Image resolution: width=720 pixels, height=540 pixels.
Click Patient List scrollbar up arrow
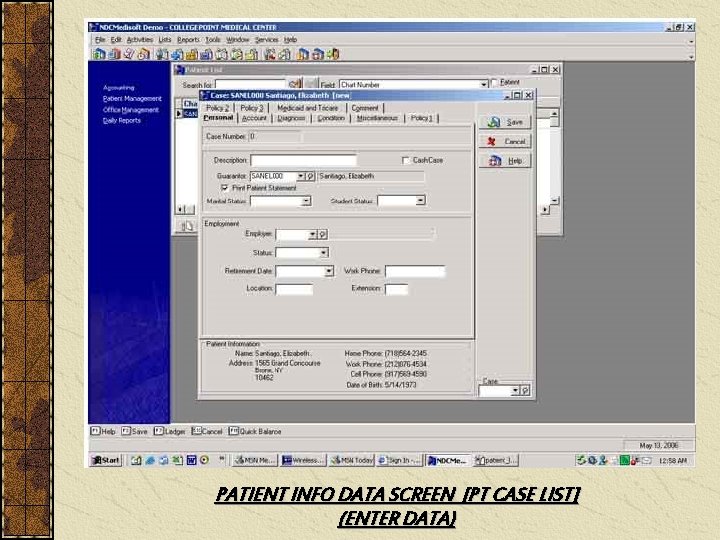click(x=554, y=113)
